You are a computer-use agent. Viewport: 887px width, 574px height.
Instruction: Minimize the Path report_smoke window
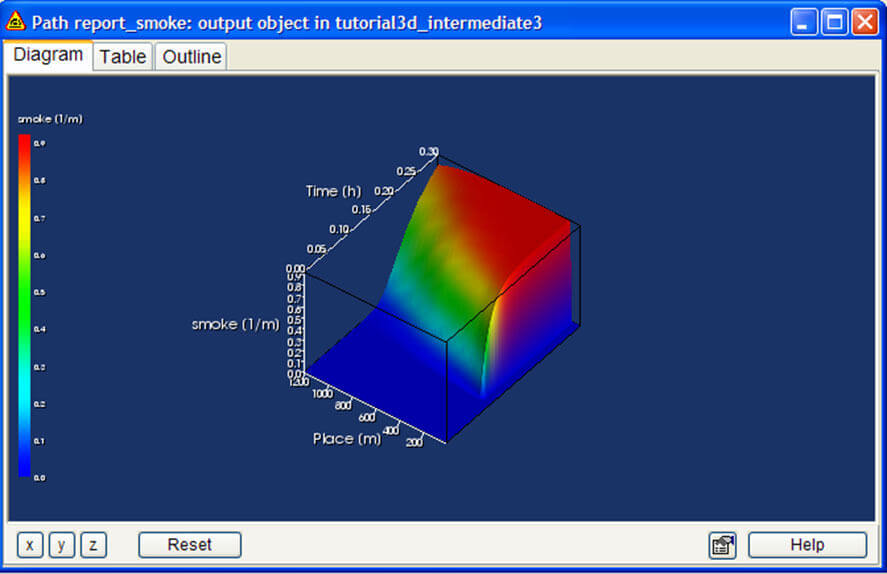coord(804,22)
